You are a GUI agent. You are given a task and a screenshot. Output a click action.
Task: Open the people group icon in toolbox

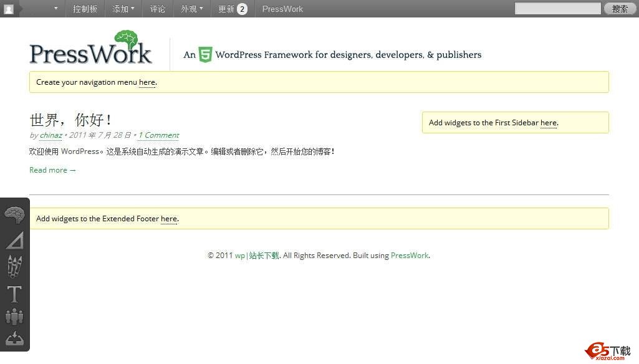14,317
